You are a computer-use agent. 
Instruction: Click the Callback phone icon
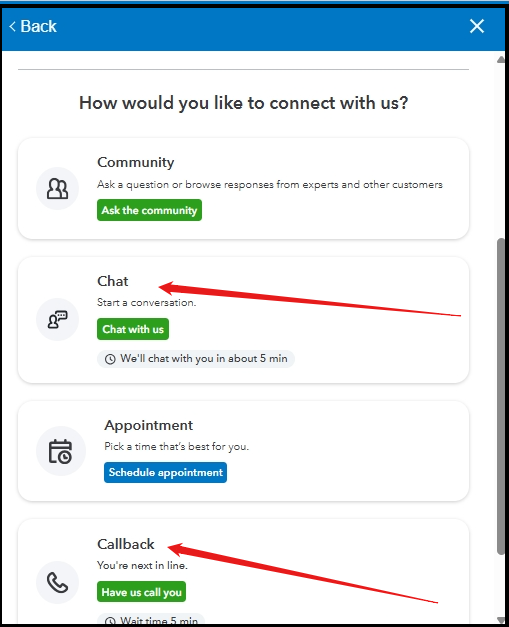58,582
